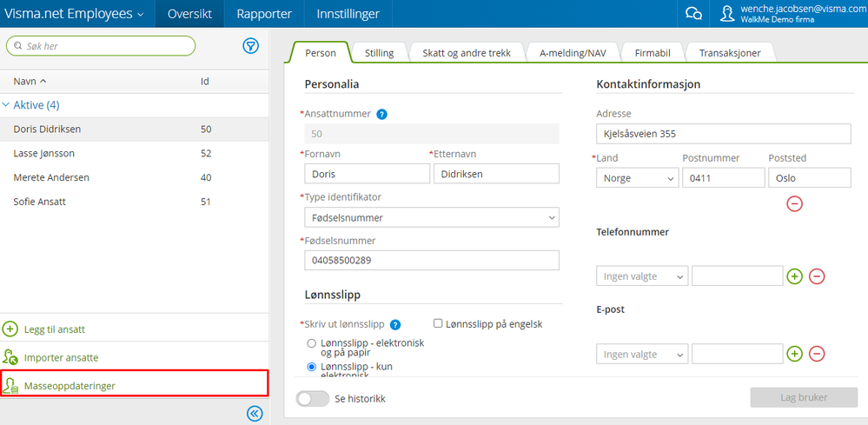Select employee Sofie Ansatt in list
This screenshot has width=868, height=425.
pos(135,202)
